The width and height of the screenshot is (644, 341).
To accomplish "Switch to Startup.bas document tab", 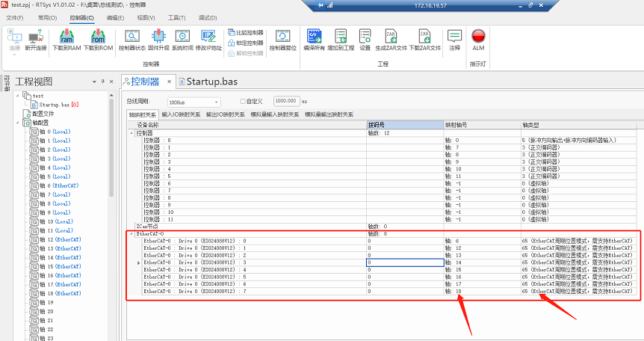I will click(x=208, y=82).
